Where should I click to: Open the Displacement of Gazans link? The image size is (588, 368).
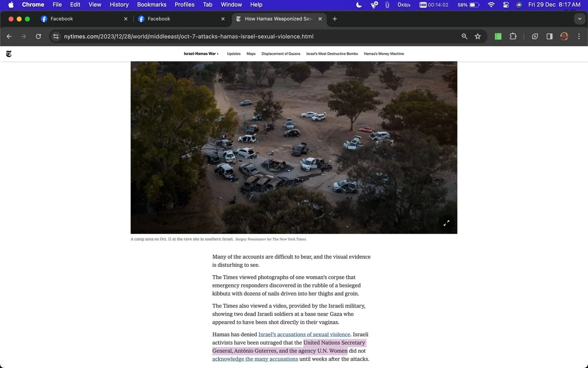click(x=281, y=54)
